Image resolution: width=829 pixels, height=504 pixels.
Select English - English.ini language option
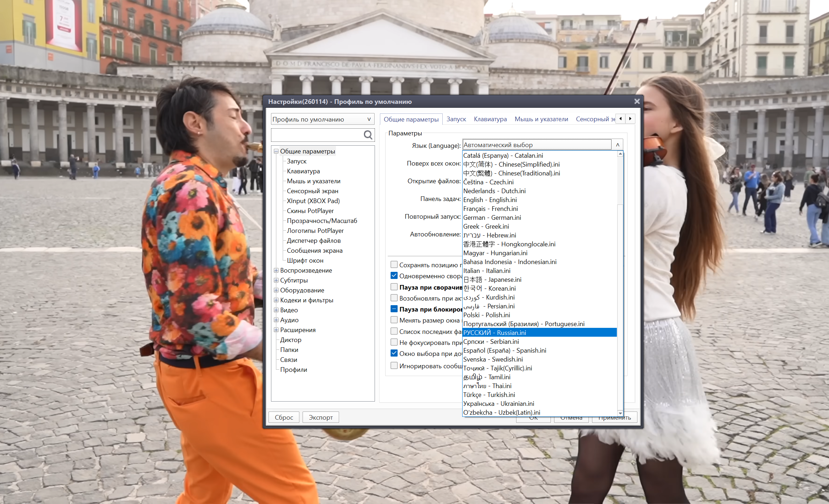tap(490, 200)
